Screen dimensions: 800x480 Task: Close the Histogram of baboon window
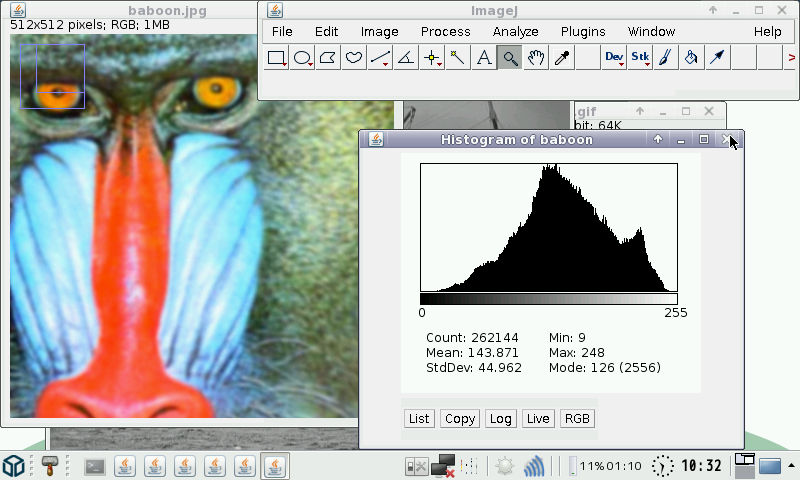click(x=727, y=139)
